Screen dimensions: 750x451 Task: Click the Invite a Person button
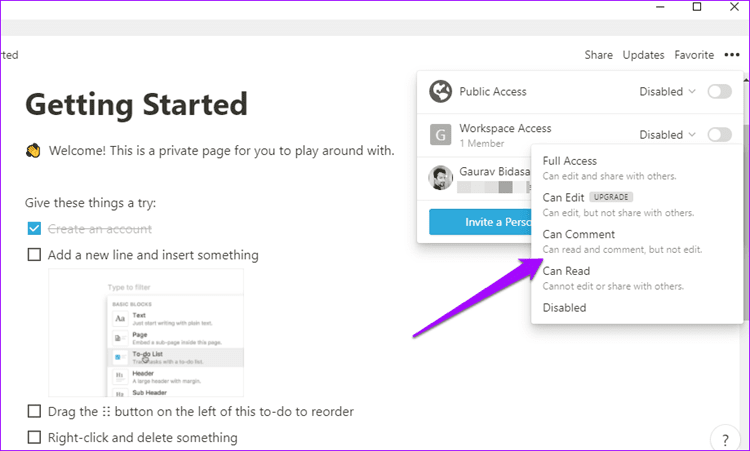(x=480, y=222)
